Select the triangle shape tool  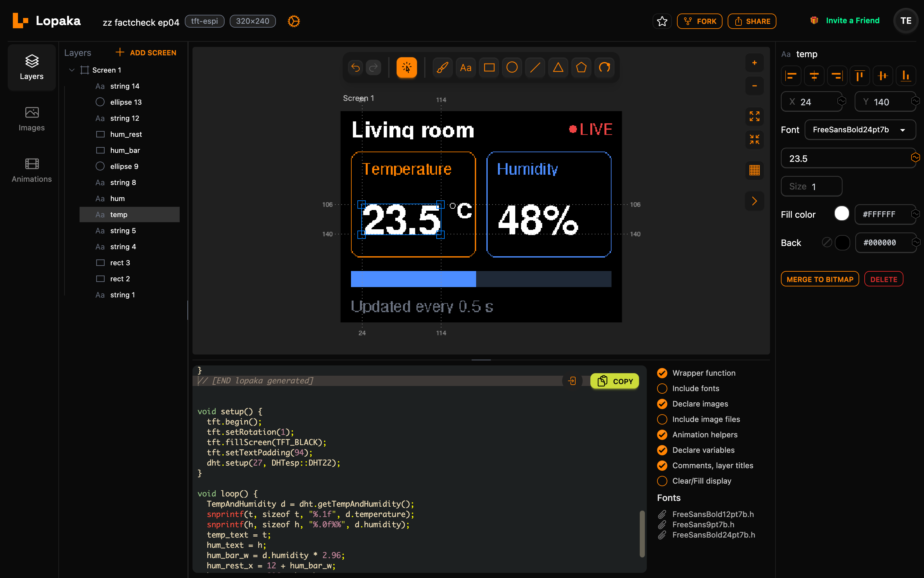(558, 68)
